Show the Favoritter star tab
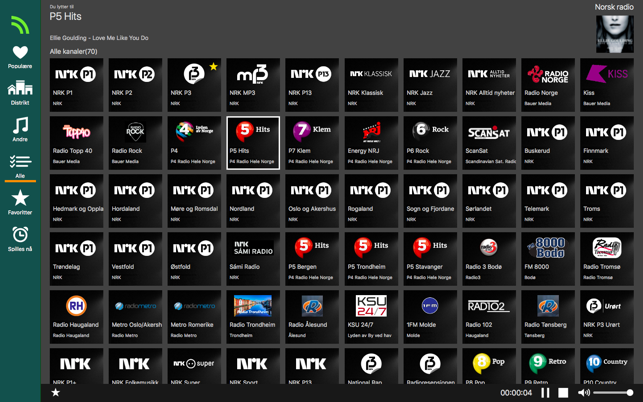The image size is (643, 402). pos(20,203)
